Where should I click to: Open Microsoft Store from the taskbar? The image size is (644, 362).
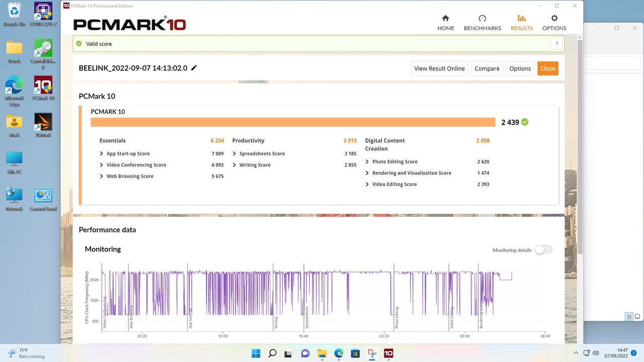[x=355, y=353]
